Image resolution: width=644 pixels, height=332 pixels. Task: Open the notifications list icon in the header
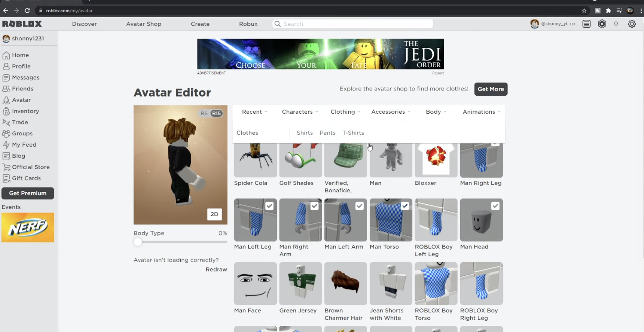point(587,24)
